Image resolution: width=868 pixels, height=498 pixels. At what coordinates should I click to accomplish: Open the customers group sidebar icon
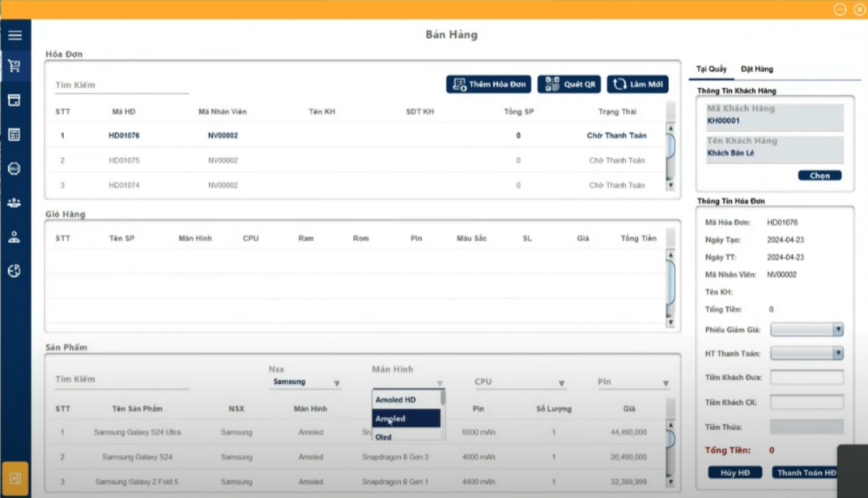click(15, 202)
